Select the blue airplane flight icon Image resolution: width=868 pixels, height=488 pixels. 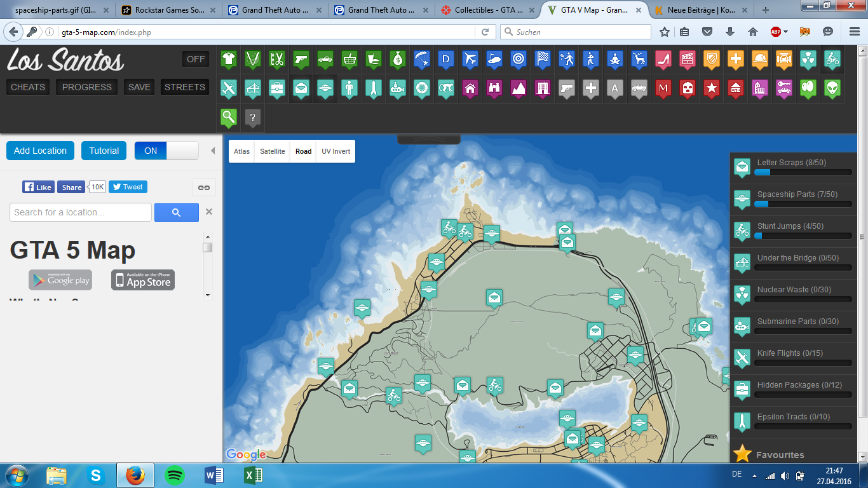coord(470,60)
